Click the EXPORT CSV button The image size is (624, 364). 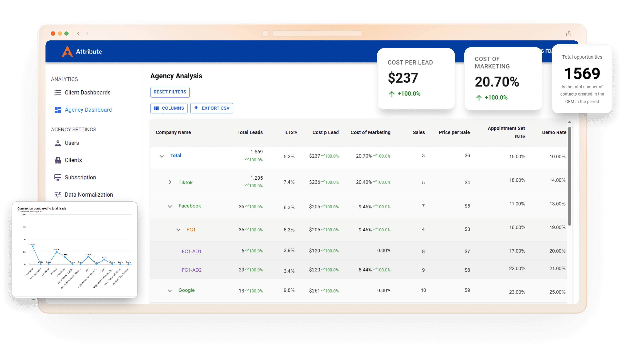[211, 108]
